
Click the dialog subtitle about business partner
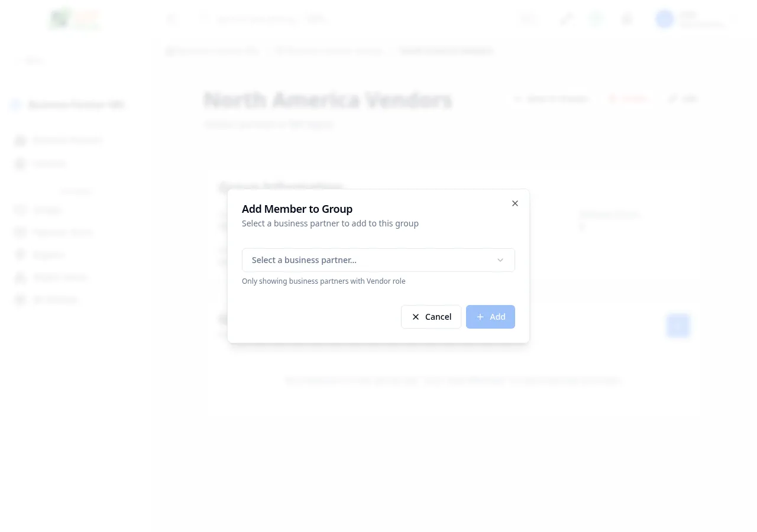330,223
